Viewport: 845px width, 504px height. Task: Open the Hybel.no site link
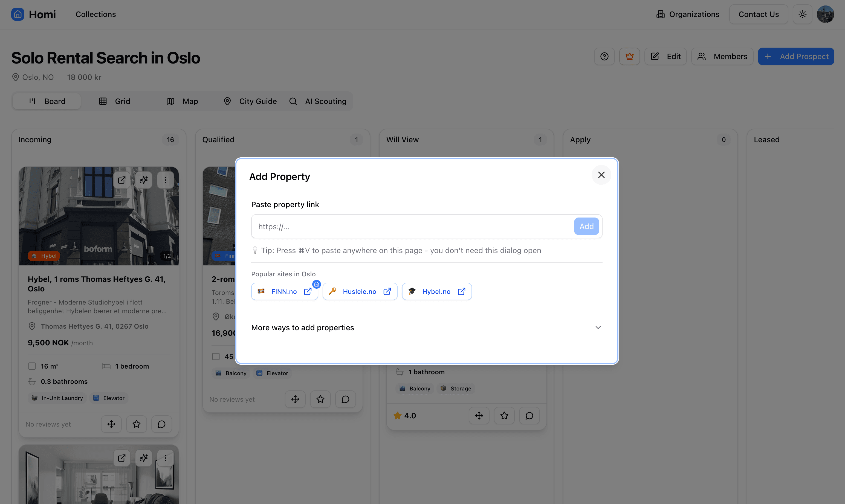(436, 291)
